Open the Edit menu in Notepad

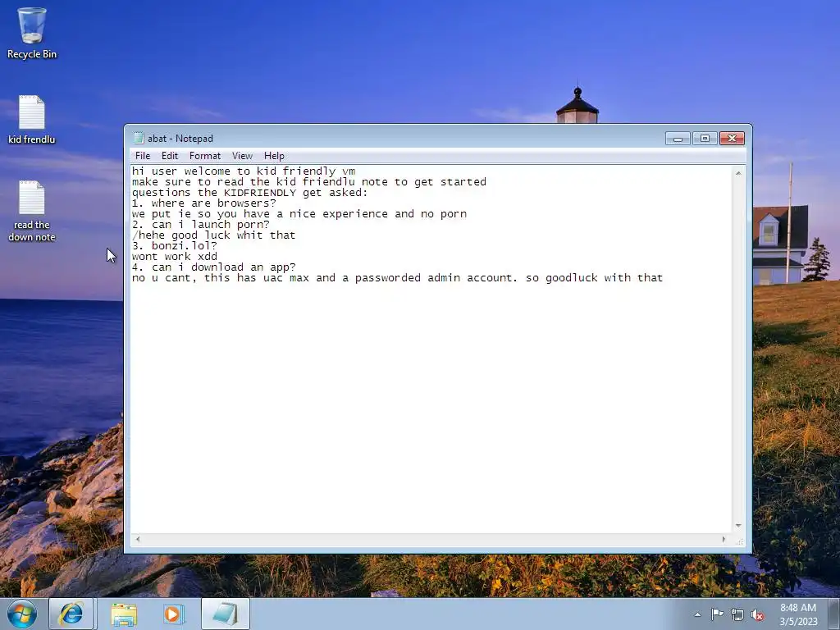point(170,156)
